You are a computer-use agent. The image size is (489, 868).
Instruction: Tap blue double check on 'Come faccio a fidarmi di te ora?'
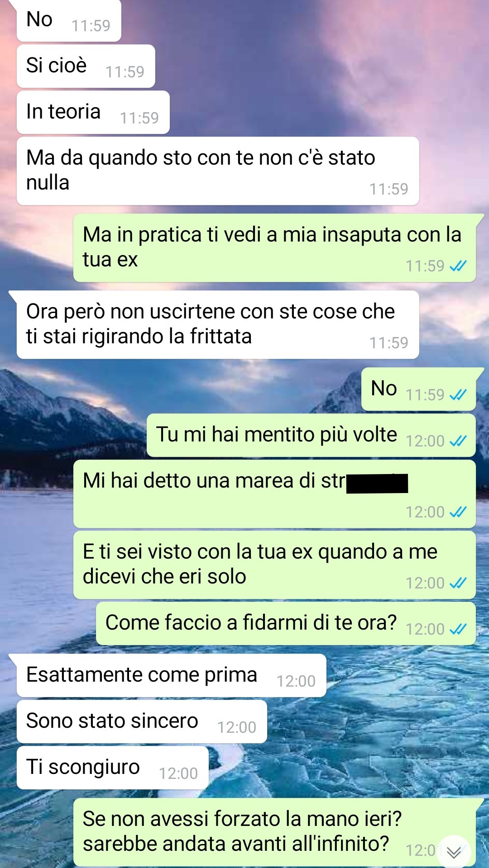click(x=458, y=629)
